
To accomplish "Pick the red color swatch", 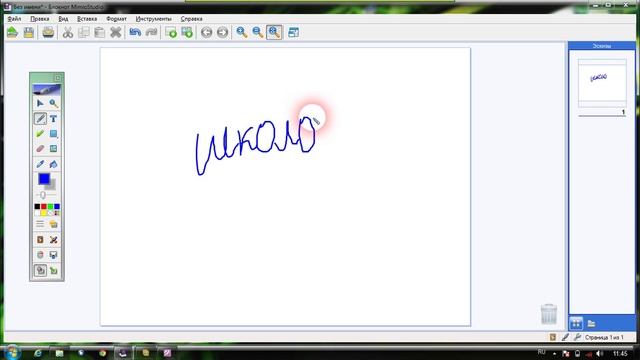I will 44,207.
